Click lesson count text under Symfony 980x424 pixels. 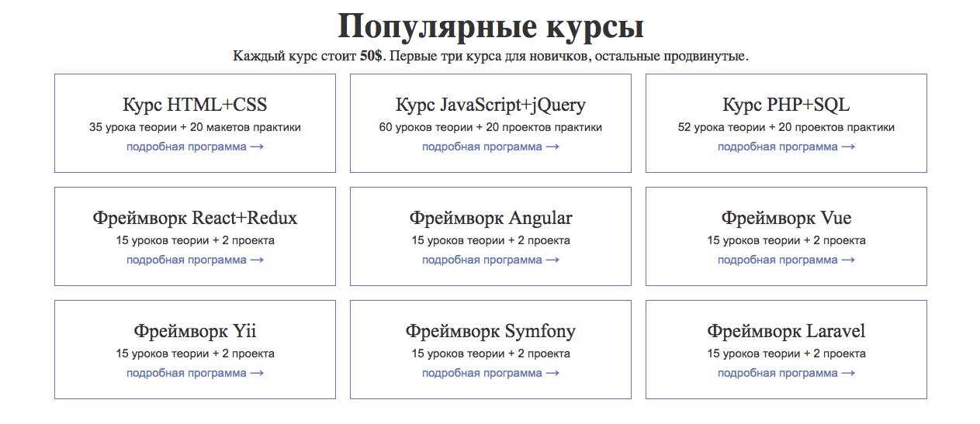click(490, 353)
